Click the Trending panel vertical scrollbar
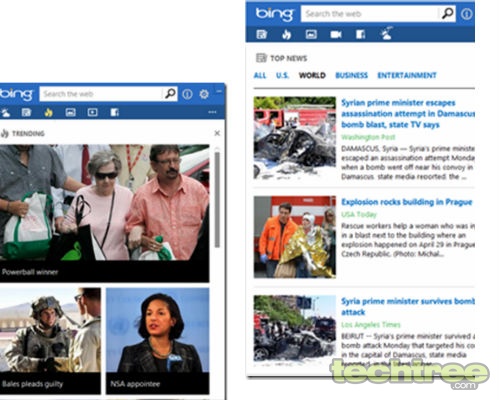The image size is (500, 400). (x=217, y=199)
